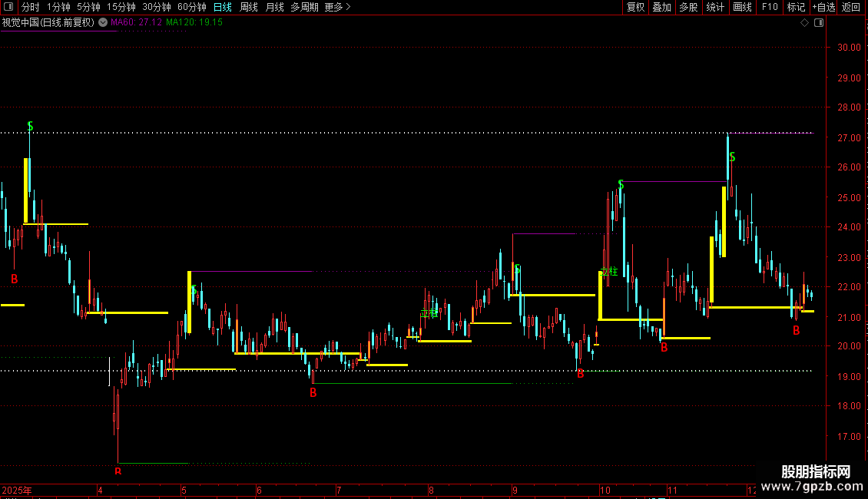Click the 统计 statistics button
This screenshot has width=868, height=499.
click(x=715, y=7)
